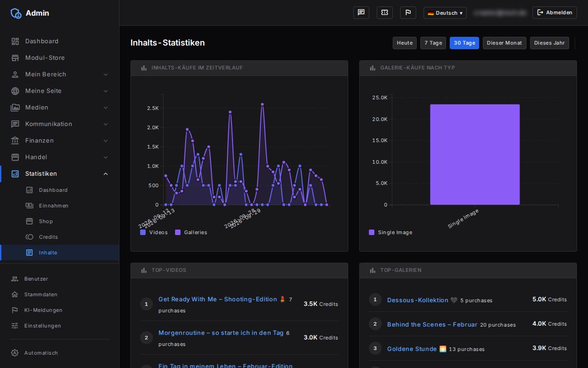
Task: Select the Dieses Jahr range
Action: 549,43
